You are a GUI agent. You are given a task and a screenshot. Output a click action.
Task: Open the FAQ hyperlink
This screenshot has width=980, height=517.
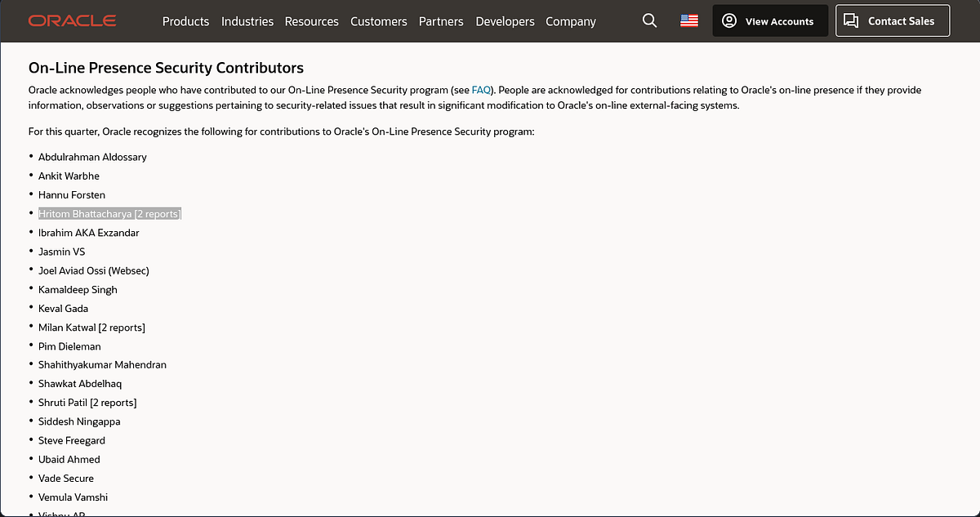[x=481, y=90]
